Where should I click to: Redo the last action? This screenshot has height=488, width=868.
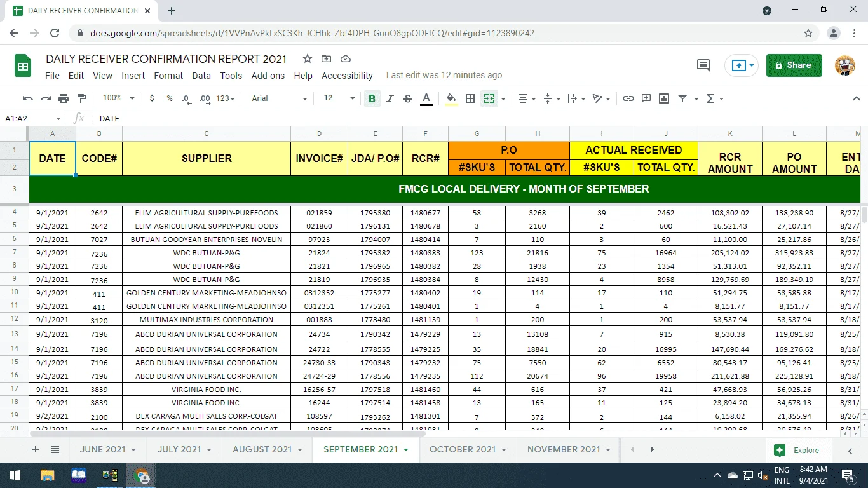tap(46, 98)
